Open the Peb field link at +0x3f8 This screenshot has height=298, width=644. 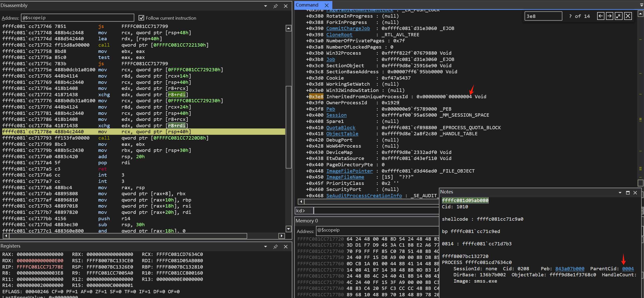[x=331, y=109]
